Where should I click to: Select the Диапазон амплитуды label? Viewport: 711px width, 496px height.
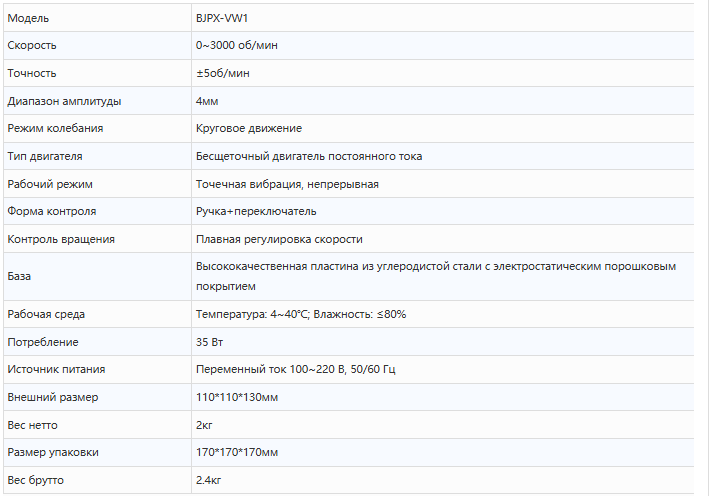(64, 101)
